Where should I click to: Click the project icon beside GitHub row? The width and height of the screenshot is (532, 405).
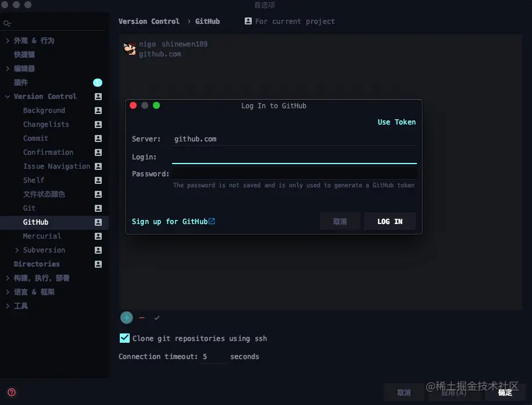click(x=98, y=222)
